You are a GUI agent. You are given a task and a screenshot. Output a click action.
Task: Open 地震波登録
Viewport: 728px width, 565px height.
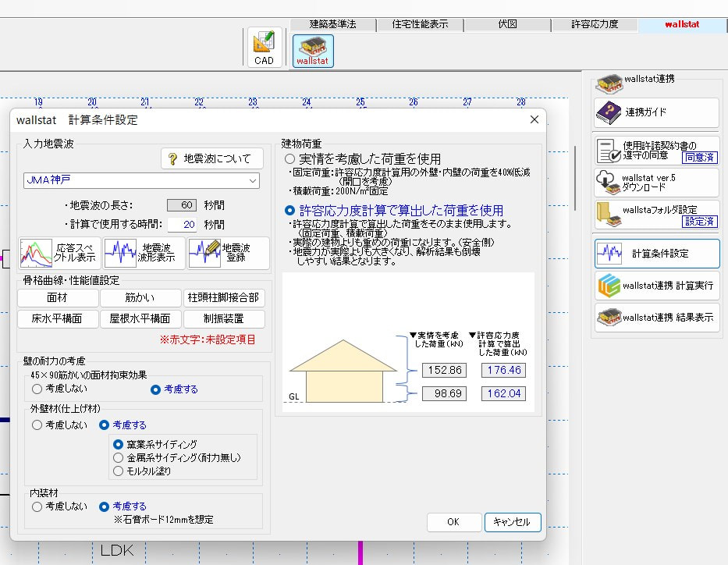tap(229, 253)
